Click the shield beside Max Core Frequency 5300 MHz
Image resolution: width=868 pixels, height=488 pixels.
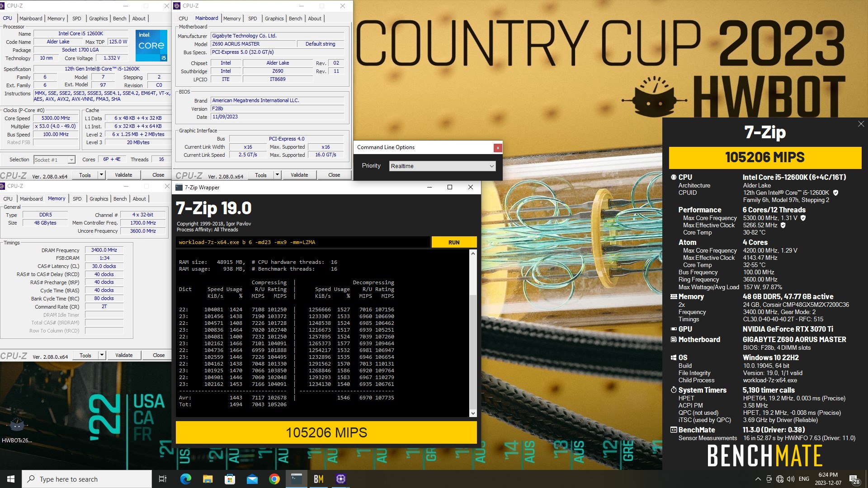click(803, 218)
